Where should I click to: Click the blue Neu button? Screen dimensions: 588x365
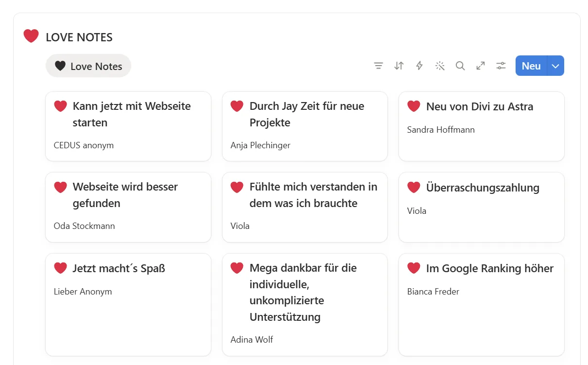531,66
